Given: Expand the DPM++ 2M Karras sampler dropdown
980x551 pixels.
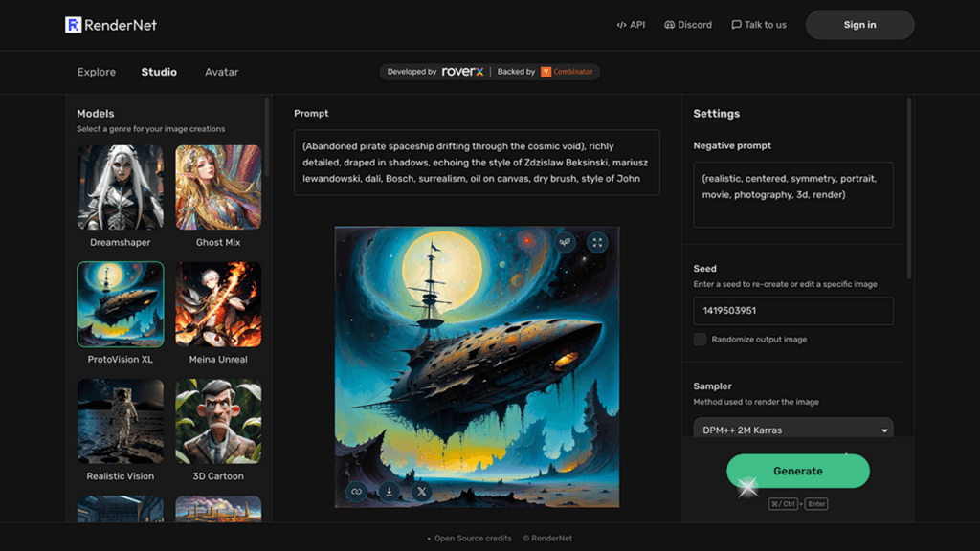Looking at the screenshot, I should point(792,430).
